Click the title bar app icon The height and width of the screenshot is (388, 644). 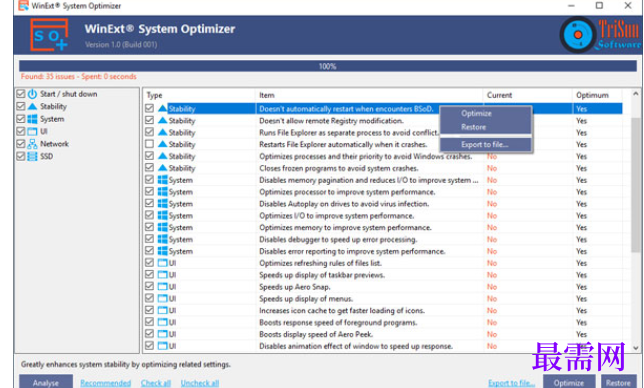[x=23, y=5]
